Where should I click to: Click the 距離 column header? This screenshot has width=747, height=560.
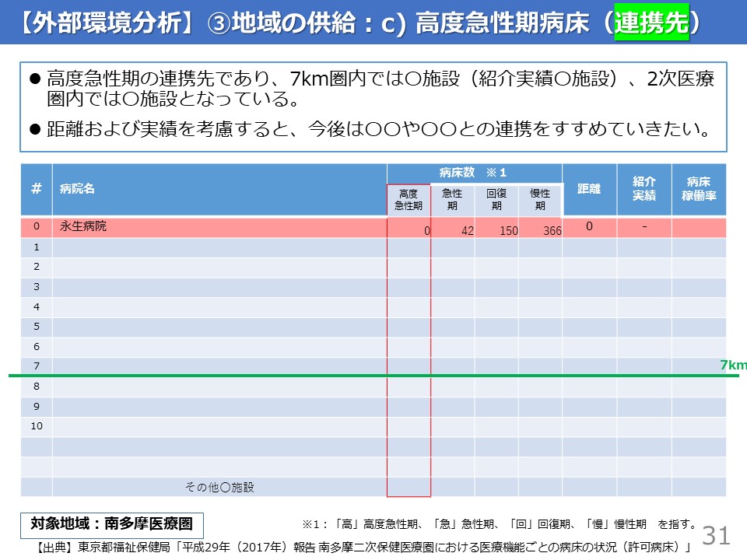(589, 189)
